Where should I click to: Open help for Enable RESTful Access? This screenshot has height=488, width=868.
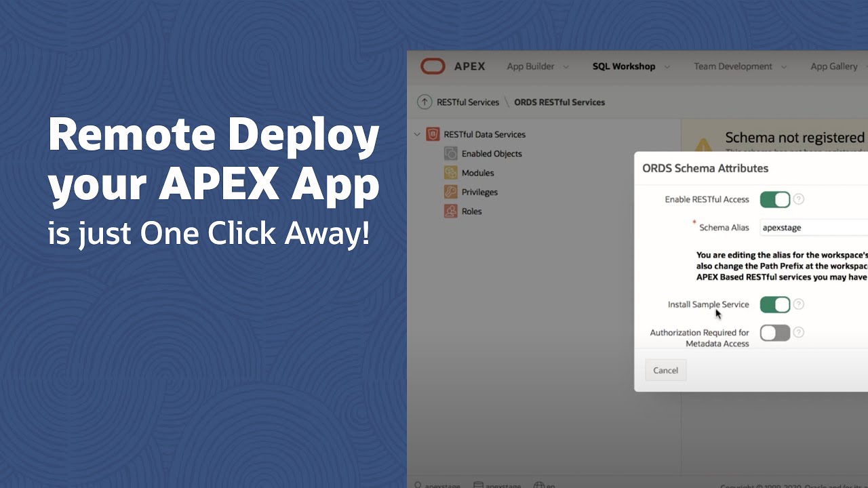coord(799,199)
